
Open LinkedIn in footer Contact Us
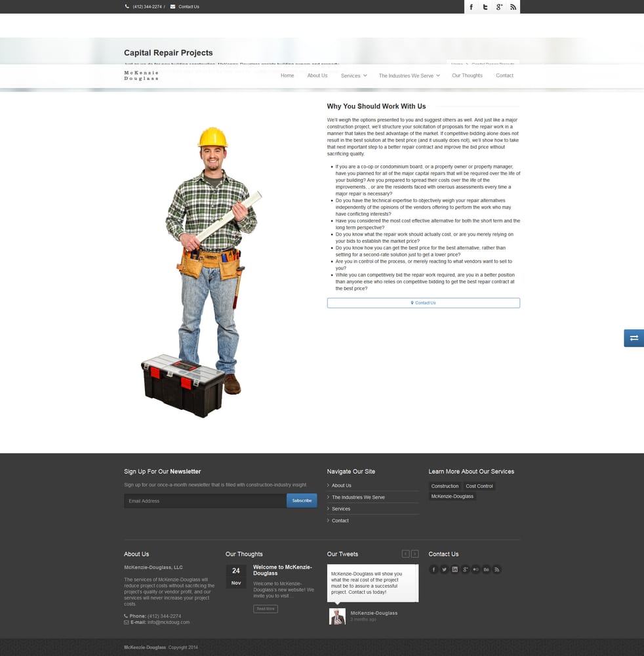pyautogui.click(x=454, y=569)
